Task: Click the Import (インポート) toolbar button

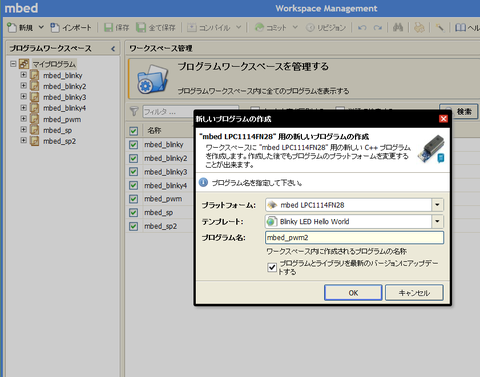Action: pos(71,27)
